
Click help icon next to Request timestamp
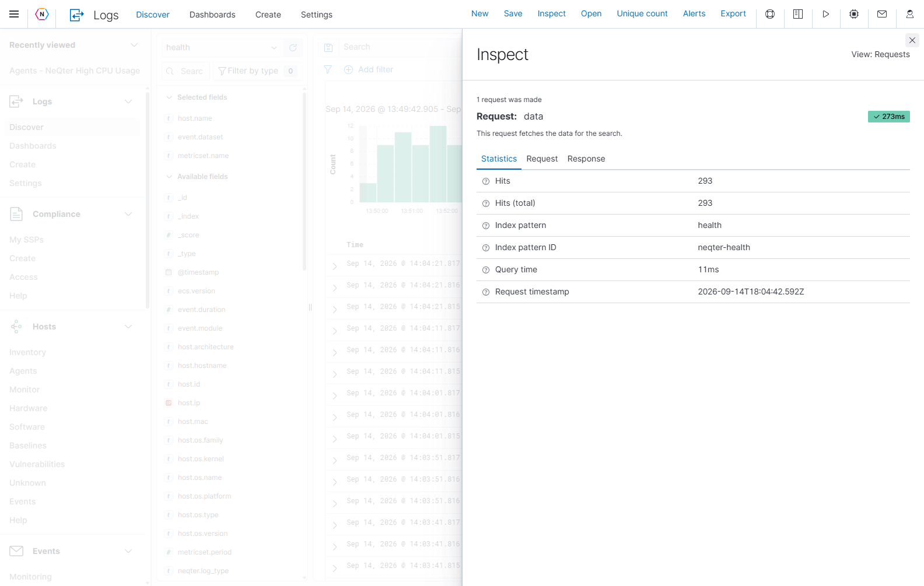486,292
